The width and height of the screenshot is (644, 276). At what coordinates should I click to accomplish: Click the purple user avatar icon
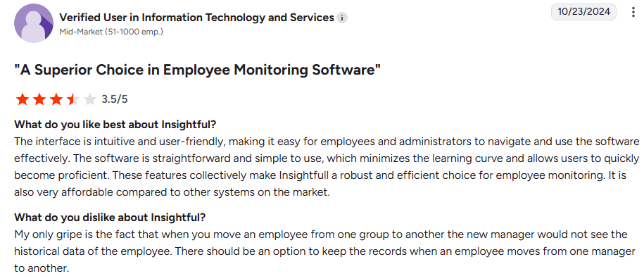tap(34, 23)
